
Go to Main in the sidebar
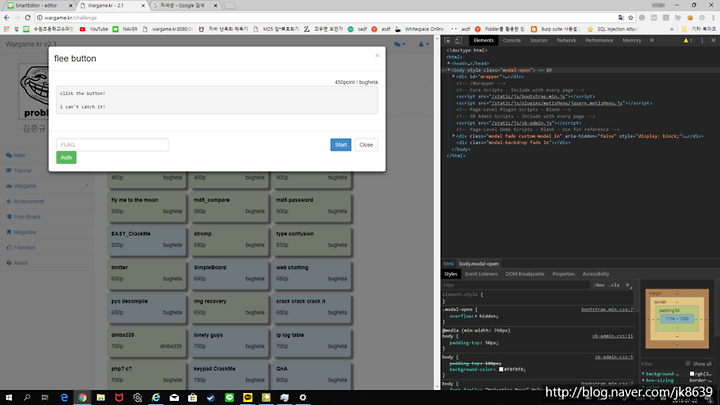pyautogui.click(x=16, y=155)
